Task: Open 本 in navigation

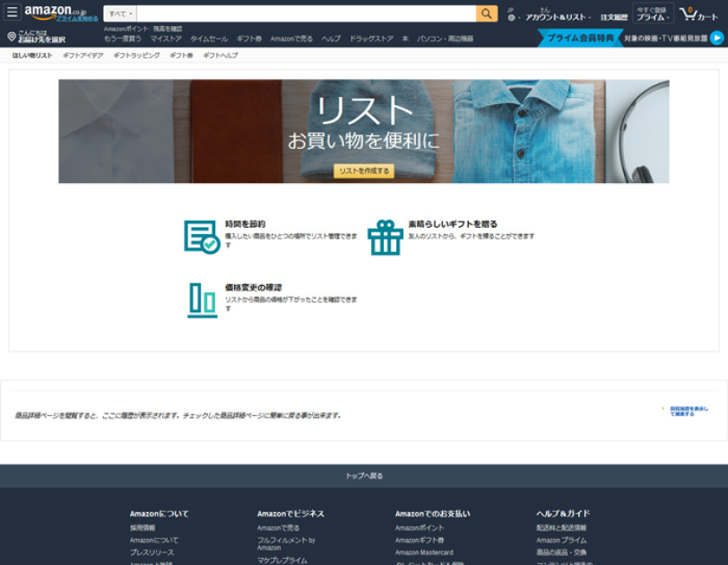Action: tap(405, 39)
